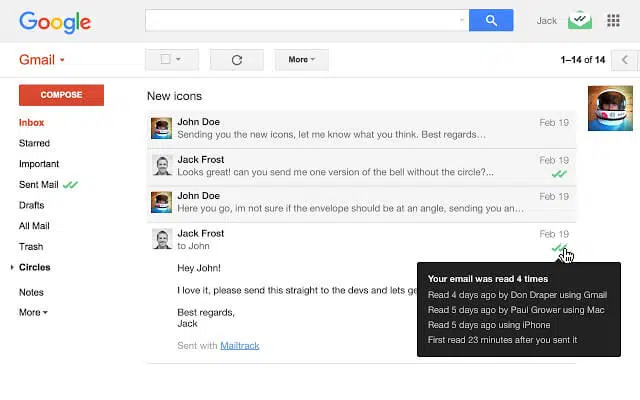
Task: Click John Doe's avatar in first message
Action: (x=161, y=128)
